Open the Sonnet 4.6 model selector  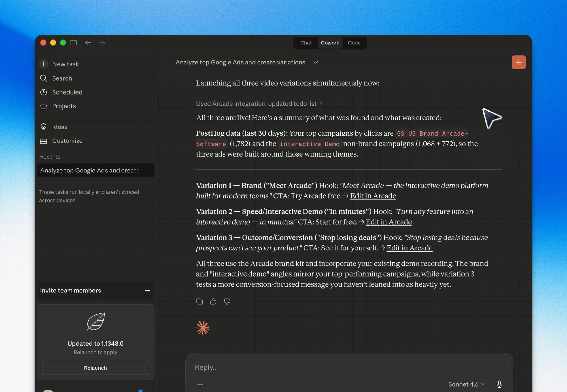466,384
